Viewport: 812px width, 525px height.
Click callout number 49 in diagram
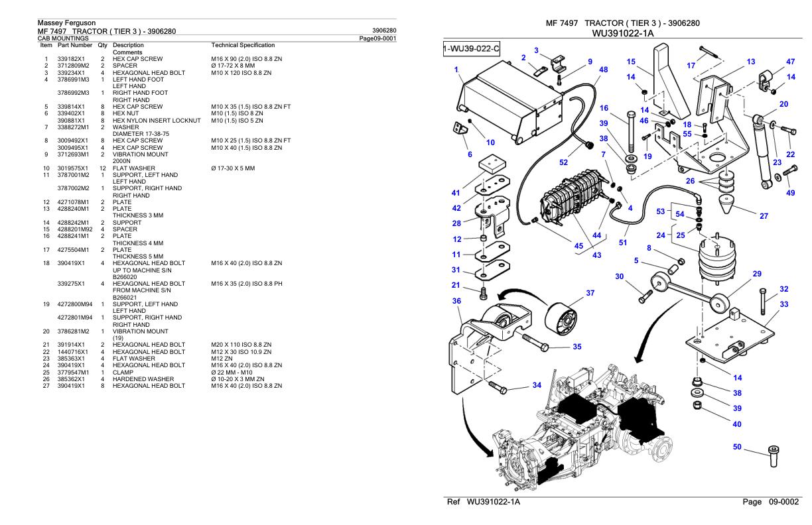[x=790, y=193]
